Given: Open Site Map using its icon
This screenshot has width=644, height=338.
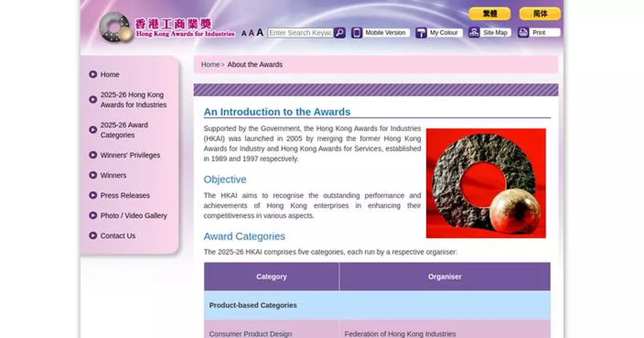Looking at the screenshot, I should click(474, 33).
